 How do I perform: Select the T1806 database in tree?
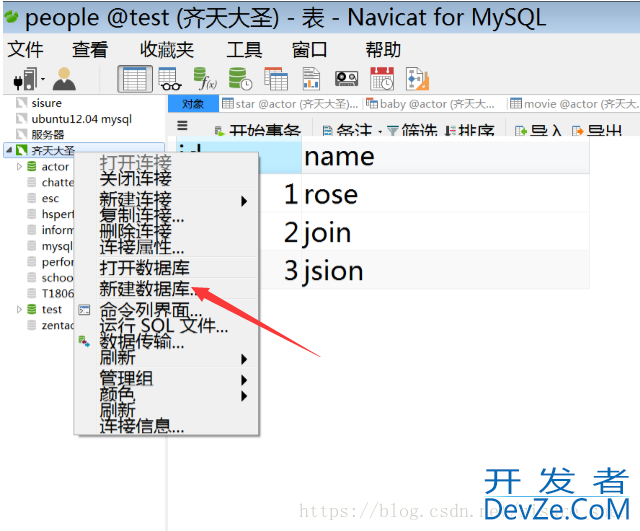[x=58, y=293]
